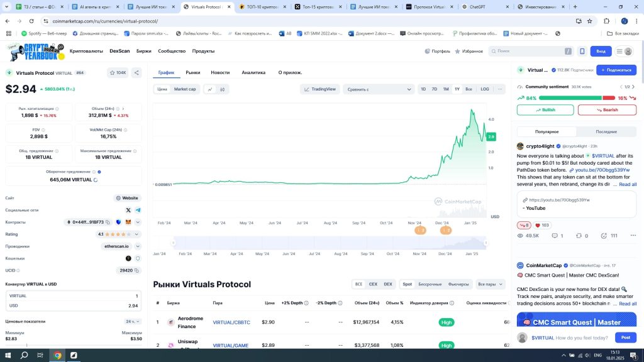This screenshot has width=644, height=362.
Task: Click the blue shield wallet icon in Contracts row
Action: (119, 222)
